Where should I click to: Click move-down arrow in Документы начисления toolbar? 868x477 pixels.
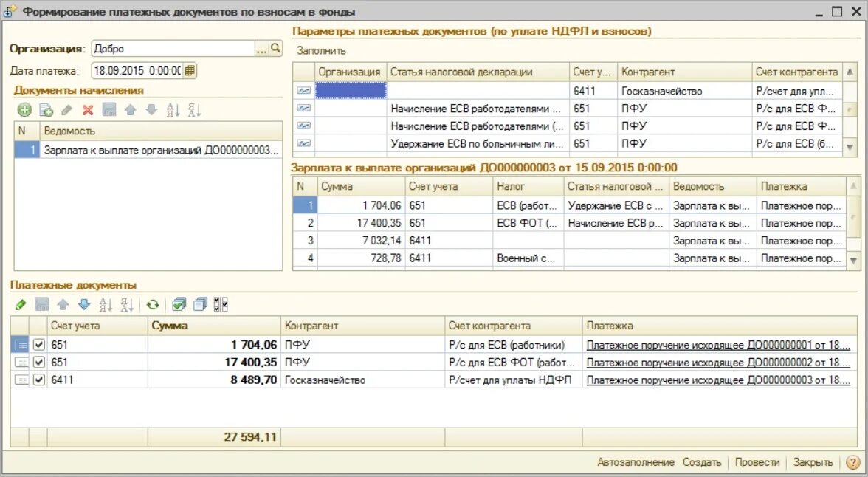click(x=151, y=110)
